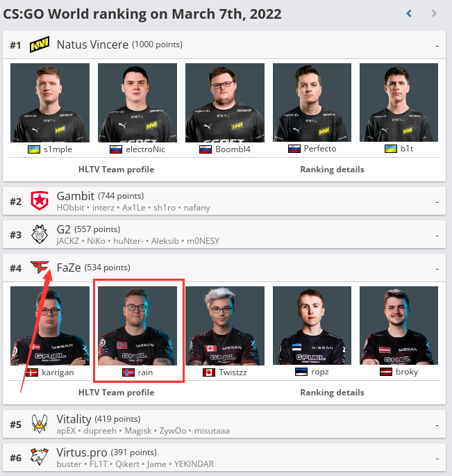Go to previous ranking with blue arrow
The height and width of the screenshot is (476, 452).
click(x=409, y=13)
